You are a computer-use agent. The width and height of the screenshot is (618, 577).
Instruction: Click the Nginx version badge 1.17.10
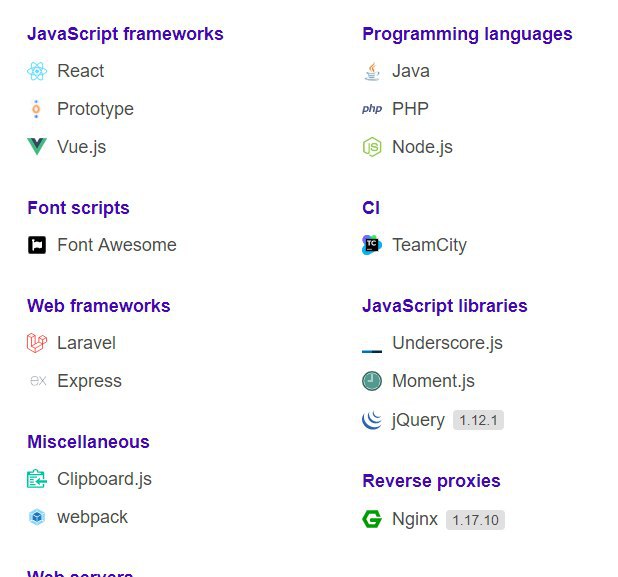click(475, 520)
